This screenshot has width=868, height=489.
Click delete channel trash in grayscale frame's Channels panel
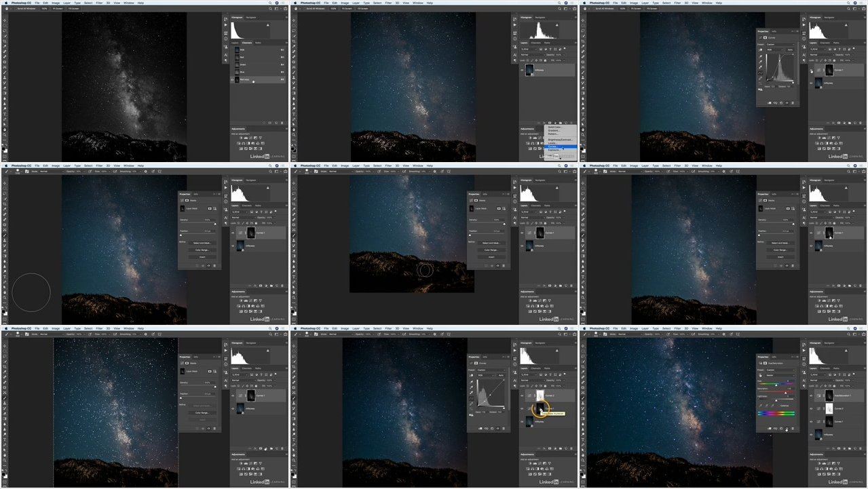282,123
